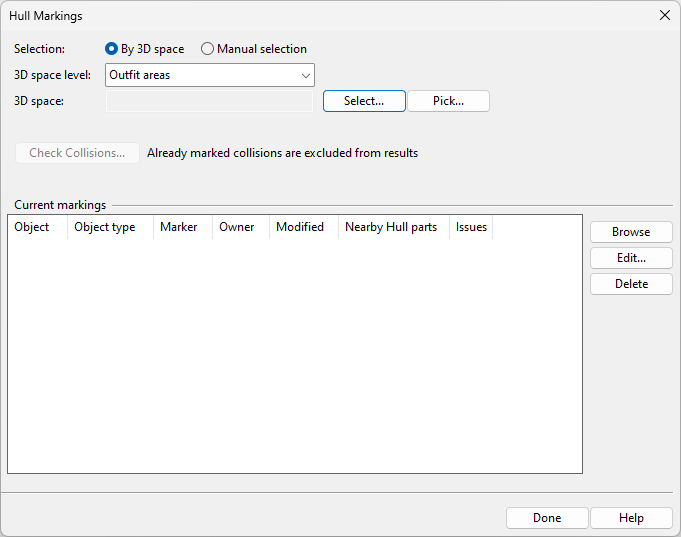Open Help for Hull Markings

[631, 518]
